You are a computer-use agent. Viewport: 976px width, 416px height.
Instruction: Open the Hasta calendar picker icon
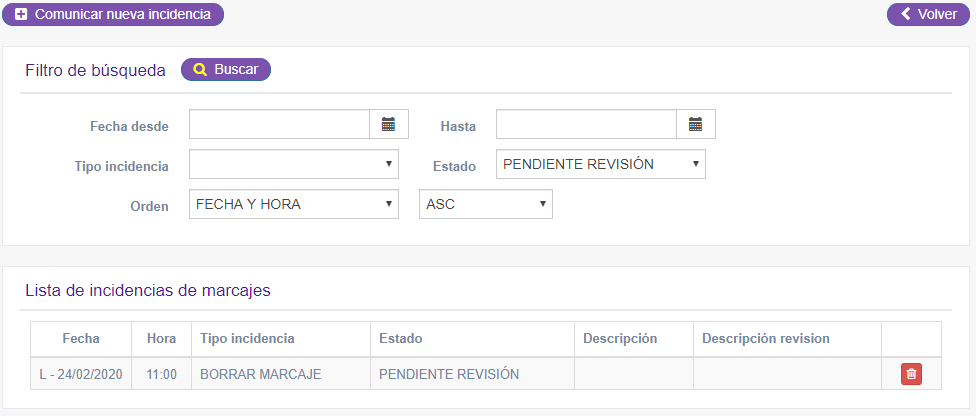(x=696, y=125)
